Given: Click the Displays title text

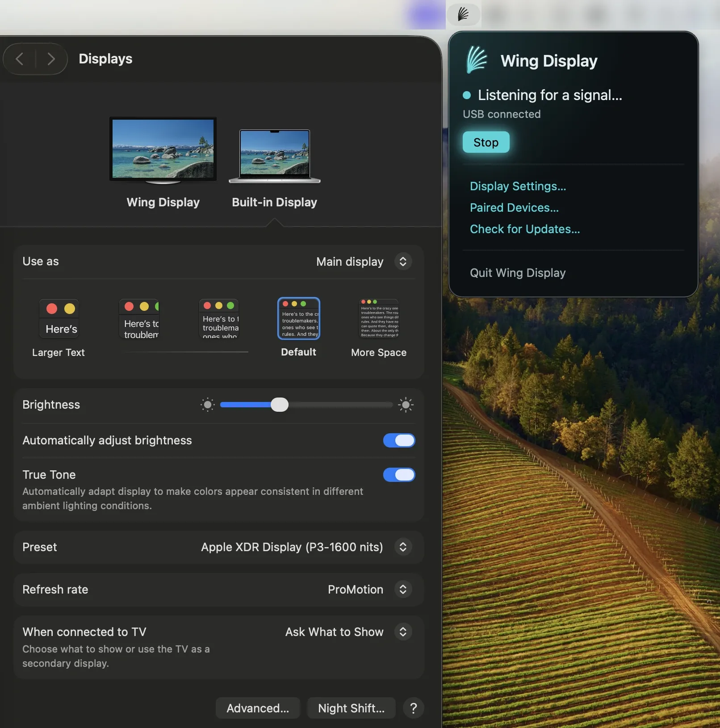Looking at the screenshot, I should pyautogui.click(x=105, y=59).
